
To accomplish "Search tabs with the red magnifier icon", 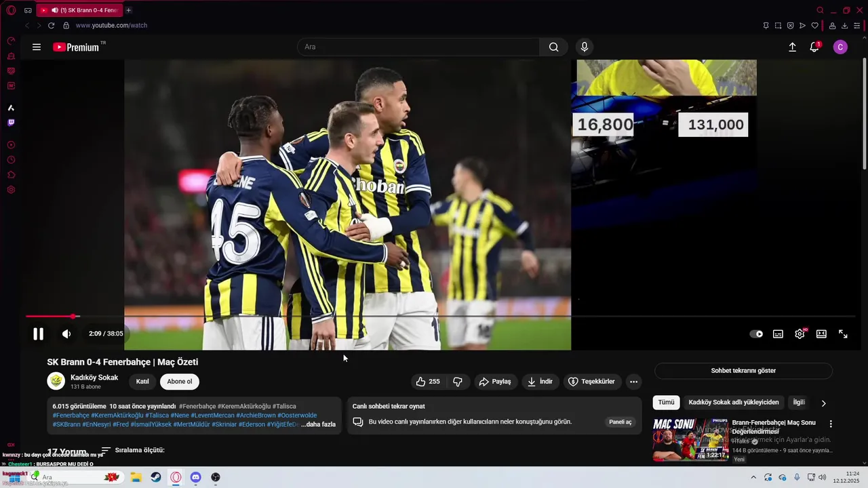I will coord(820,10).
